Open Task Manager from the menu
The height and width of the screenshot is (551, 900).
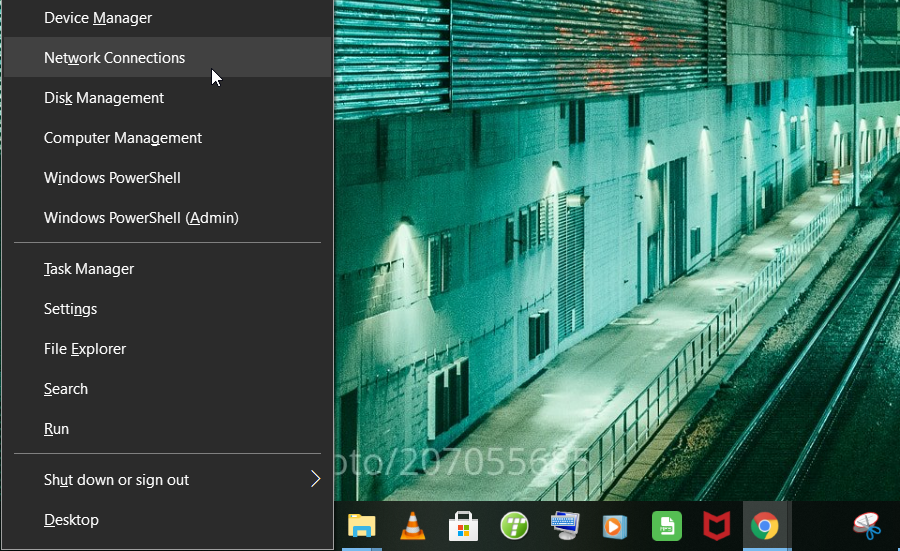[89, 269]
